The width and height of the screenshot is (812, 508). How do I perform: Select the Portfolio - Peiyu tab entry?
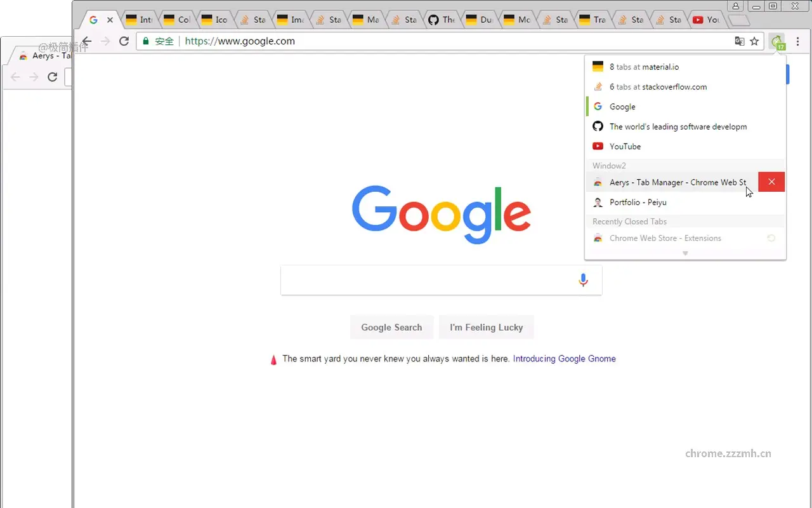638,202
